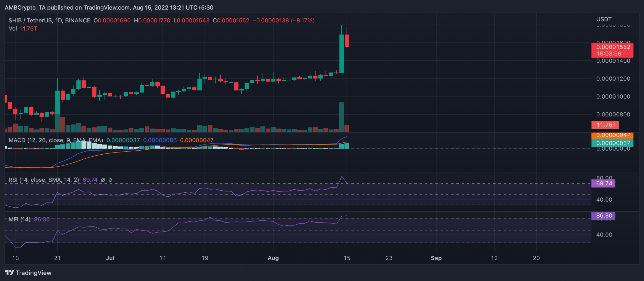Click the Aug label on time axis
This screenshot has height=281, width=644.
tap(273, 258)
